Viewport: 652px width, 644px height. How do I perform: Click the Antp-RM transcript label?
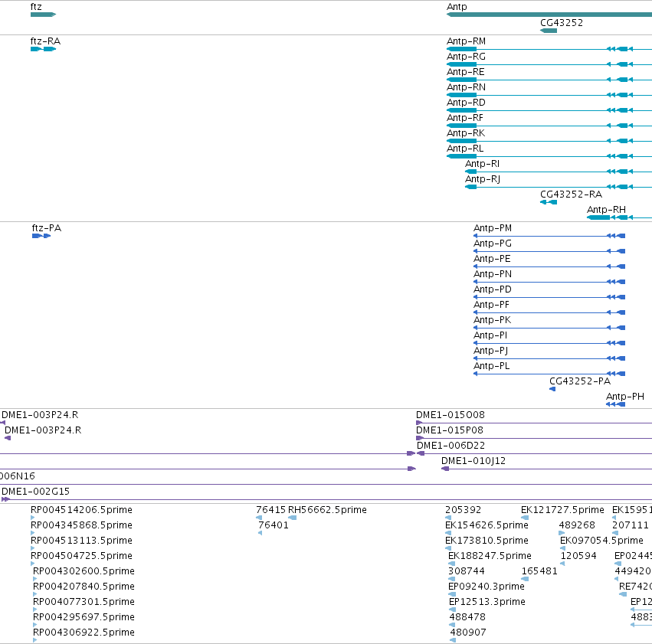tap(466, 41)
